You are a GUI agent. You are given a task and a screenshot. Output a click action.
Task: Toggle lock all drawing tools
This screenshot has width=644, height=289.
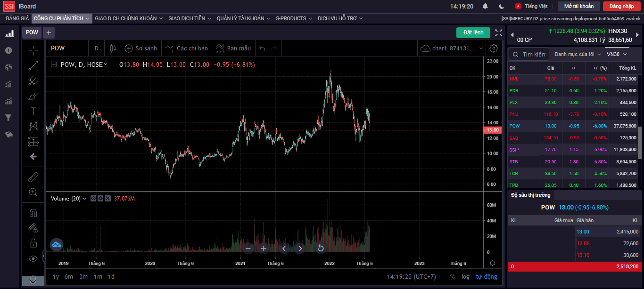[x=33, y=243]
